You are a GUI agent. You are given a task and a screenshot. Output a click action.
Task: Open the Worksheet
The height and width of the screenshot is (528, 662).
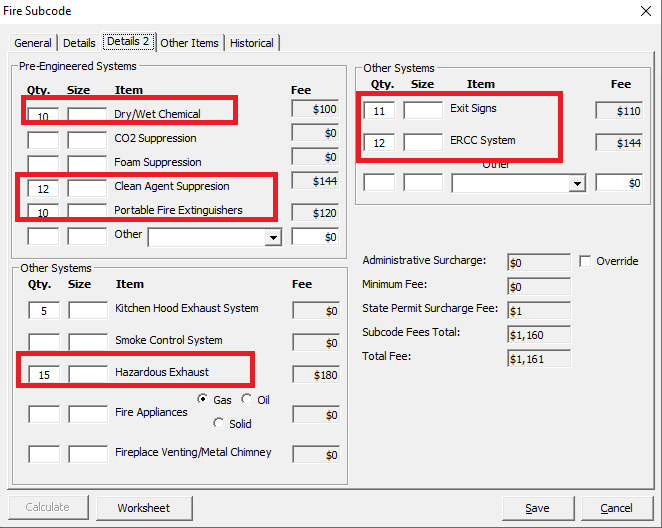(143, 508)
